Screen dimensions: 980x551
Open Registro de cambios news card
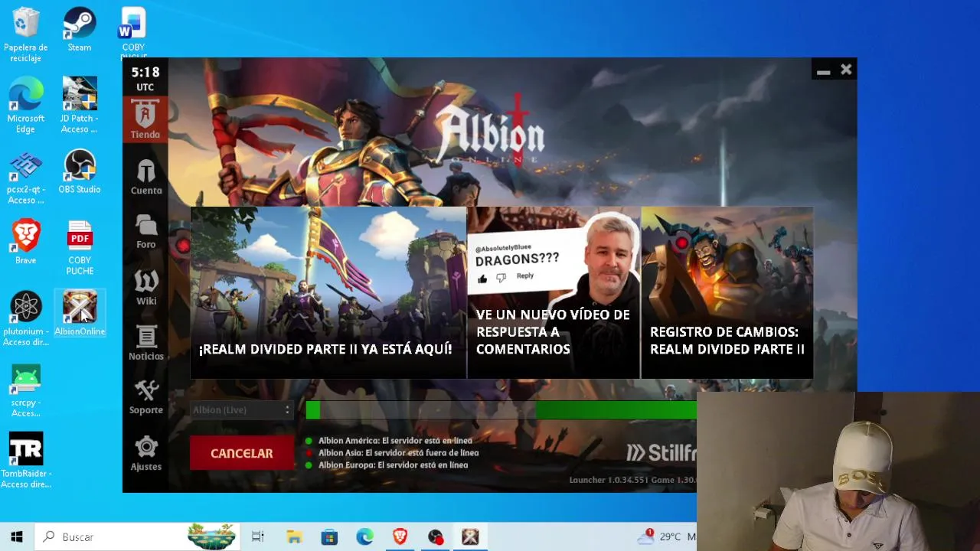727,292
